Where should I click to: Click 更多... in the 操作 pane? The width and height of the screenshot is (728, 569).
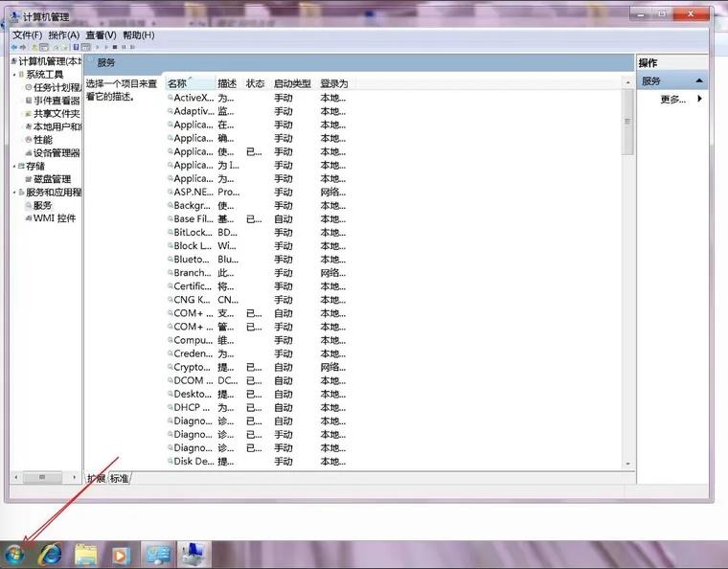coord(672,99)
